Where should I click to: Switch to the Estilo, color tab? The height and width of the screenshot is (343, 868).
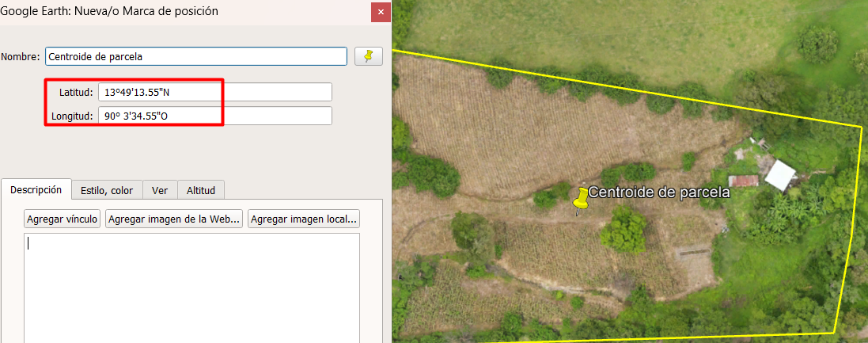coord(107,190)
